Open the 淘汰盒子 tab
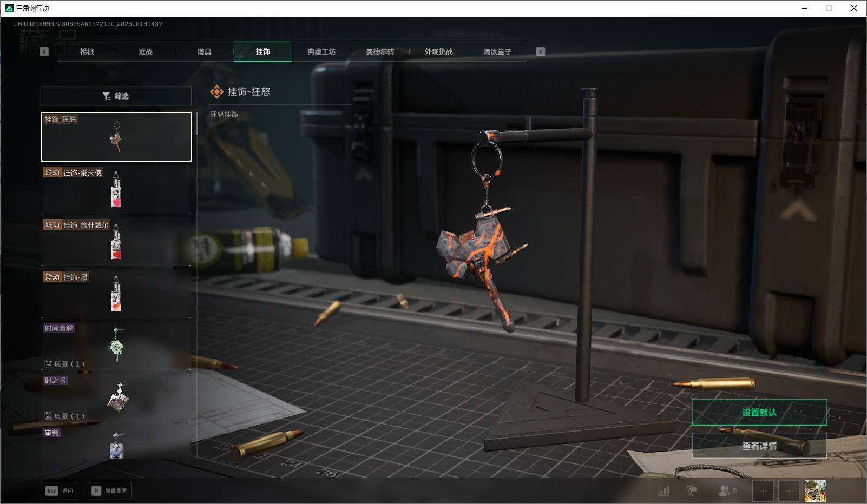Screen dimensions: 867x504 (497, 51)
